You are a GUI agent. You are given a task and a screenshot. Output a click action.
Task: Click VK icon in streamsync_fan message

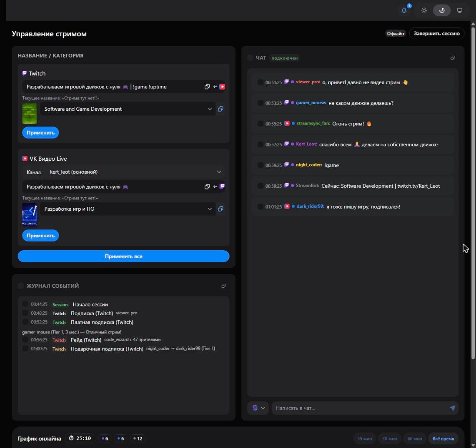point(287,124)
